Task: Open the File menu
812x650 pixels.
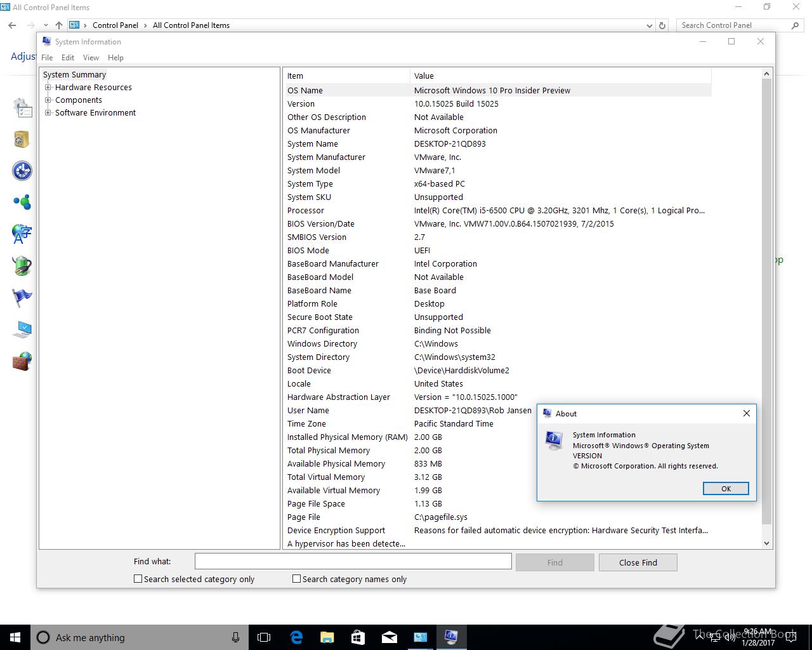Action: [47, 58]
